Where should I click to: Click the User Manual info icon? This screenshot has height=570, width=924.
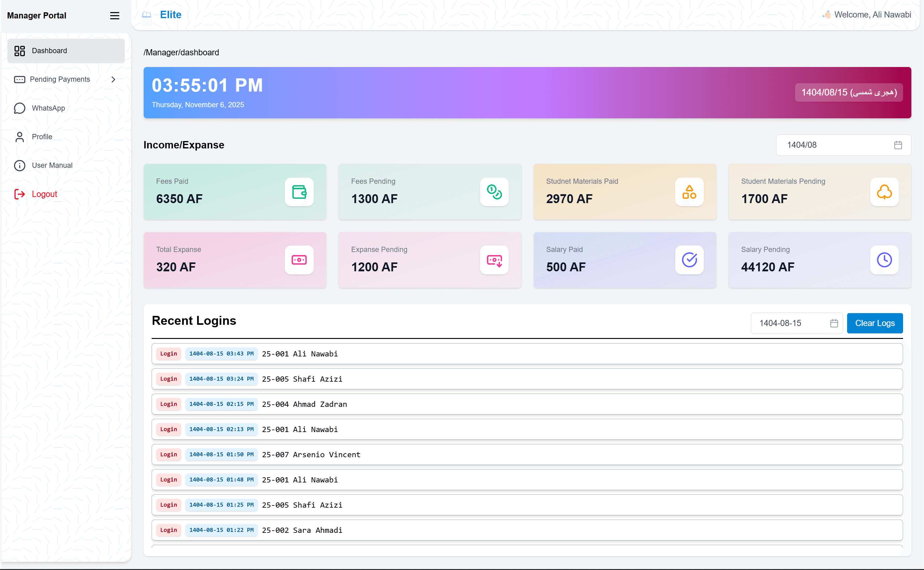[x=20, y=165]
